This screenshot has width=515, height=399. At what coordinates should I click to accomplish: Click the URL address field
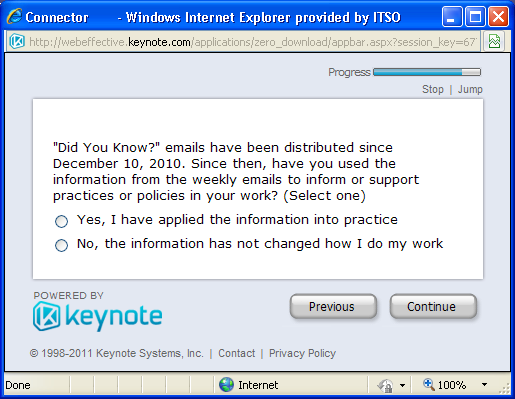[252, 42]
